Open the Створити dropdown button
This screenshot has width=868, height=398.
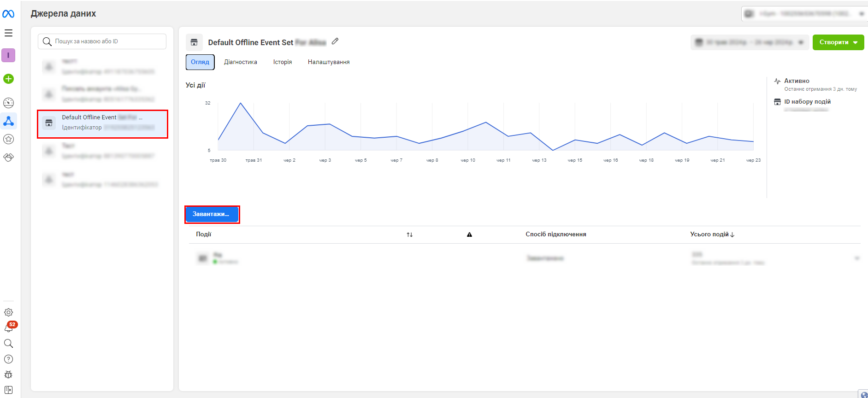click(838, 42)
